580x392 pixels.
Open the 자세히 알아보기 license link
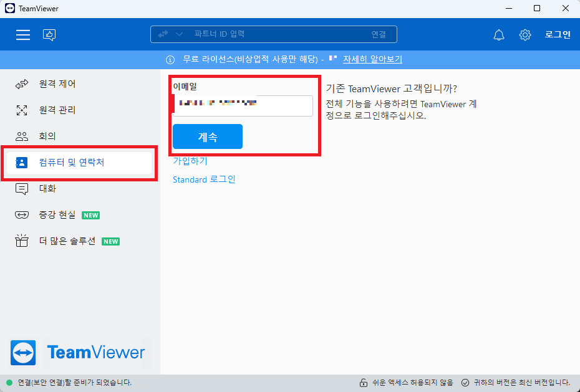372,59
